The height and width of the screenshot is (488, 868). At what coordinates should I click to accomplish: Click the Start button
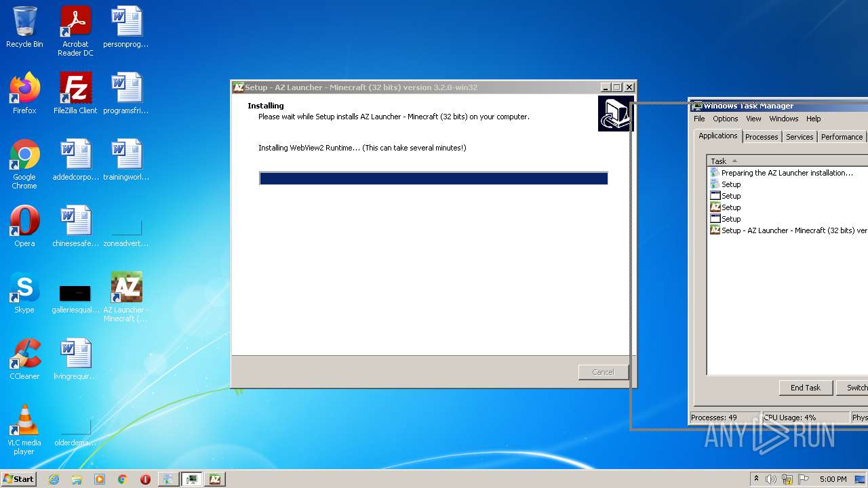coord(19,479)
